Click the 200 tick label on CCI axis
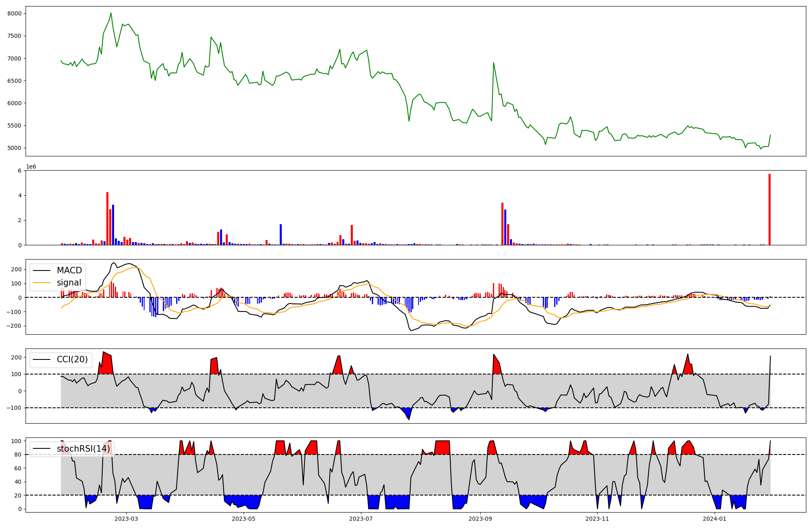The image size is (812, 528). coord(16,357)
